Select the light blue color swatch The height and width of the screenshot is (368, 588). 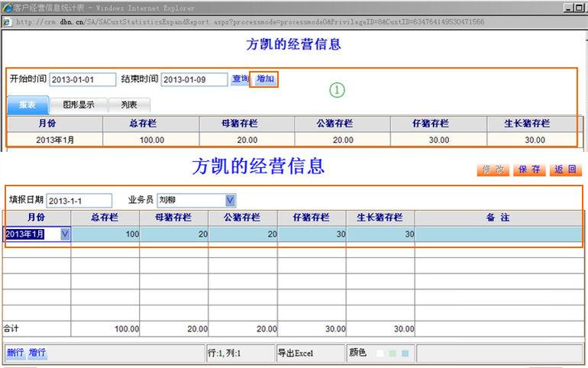[405, 353]
